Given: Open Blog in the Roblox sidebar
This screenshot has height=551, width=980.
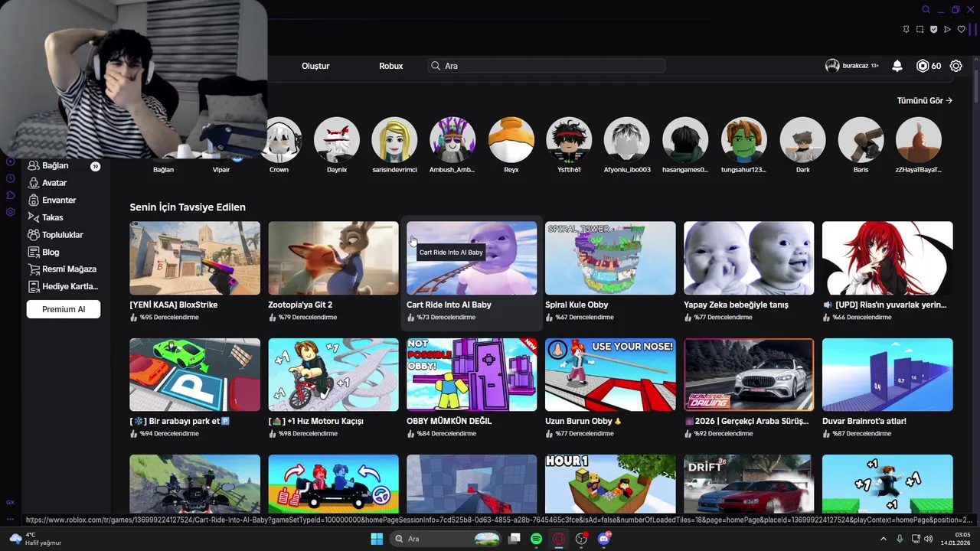Looking at the screenshot, I should point(51,252).
